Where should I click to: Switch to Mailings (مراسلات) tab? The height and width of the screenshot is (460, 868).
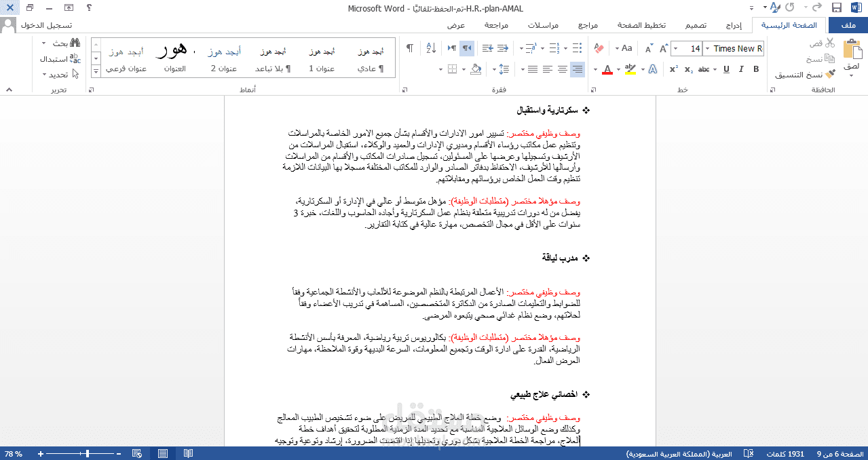(543, 25)
